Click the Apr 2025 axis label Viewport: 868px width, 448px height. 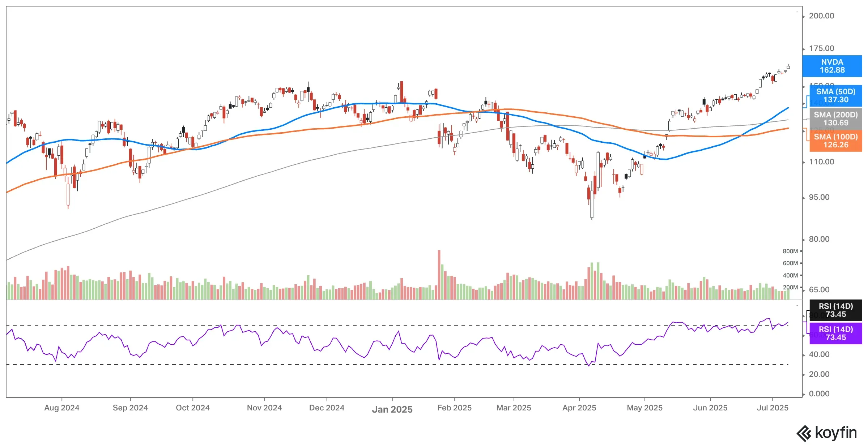click(x=579, y=408)
